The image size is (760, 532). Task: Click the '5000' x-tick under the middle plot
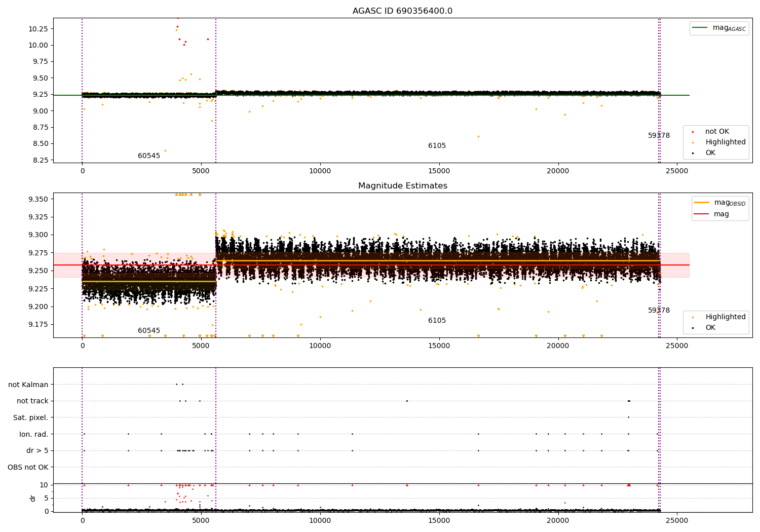201,346
